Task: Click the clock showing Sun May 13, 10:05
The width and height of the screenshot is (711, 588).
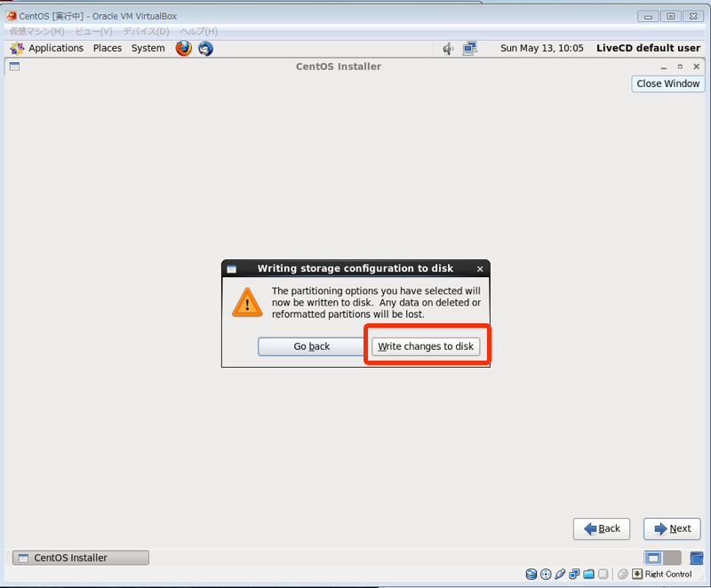Action: [542, 48]
